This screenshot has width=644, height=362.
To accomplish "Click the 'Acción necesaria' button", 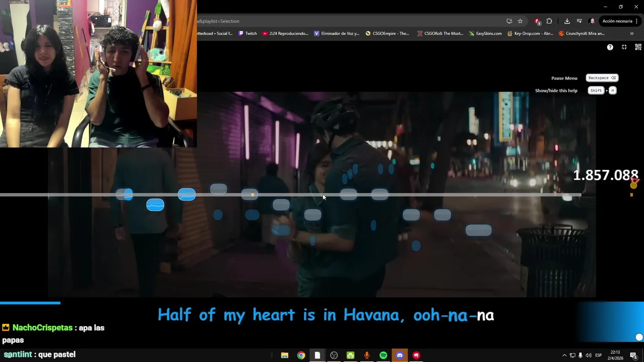I will (x=617, y=21).
